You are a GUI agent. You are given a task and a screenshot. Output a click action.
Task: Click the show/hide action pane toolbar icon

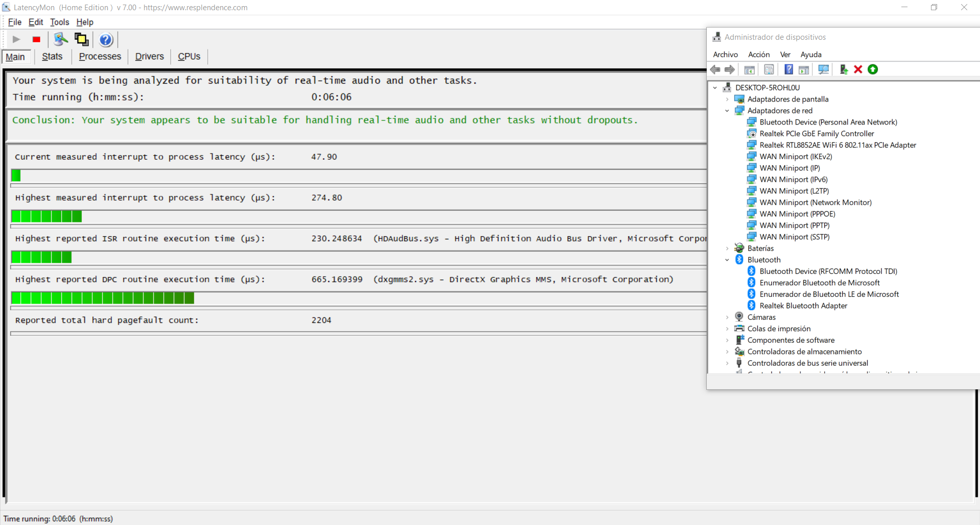click(x=804, y=69)
